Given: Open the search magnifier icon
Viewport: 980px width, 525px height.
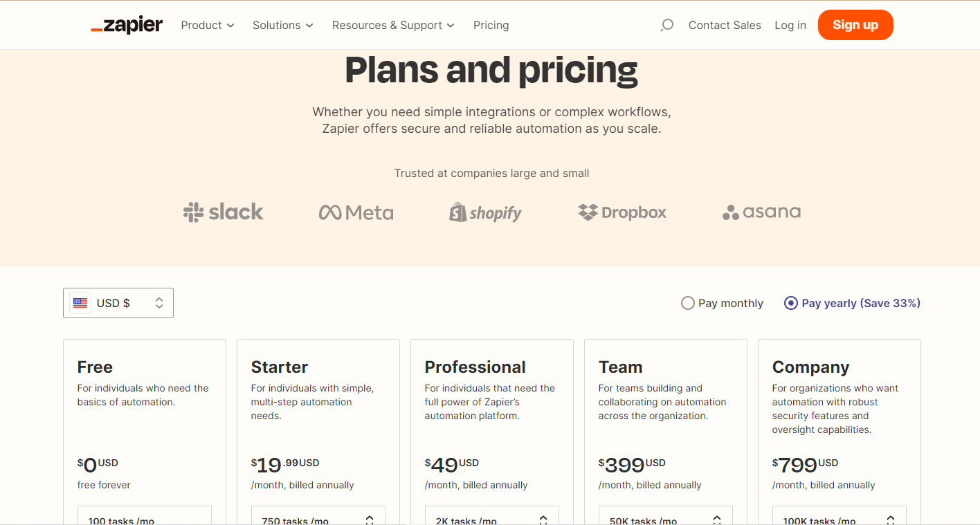Looking at the screenshot, I should [666, 25].
